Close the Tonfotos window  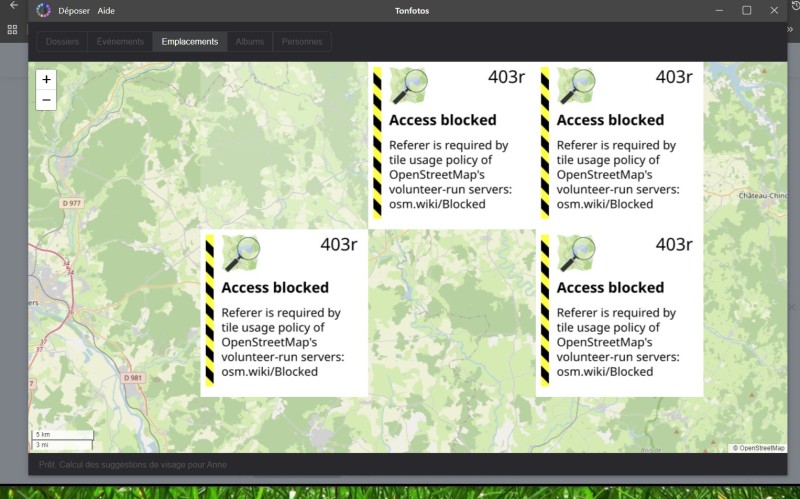point(774,10)
